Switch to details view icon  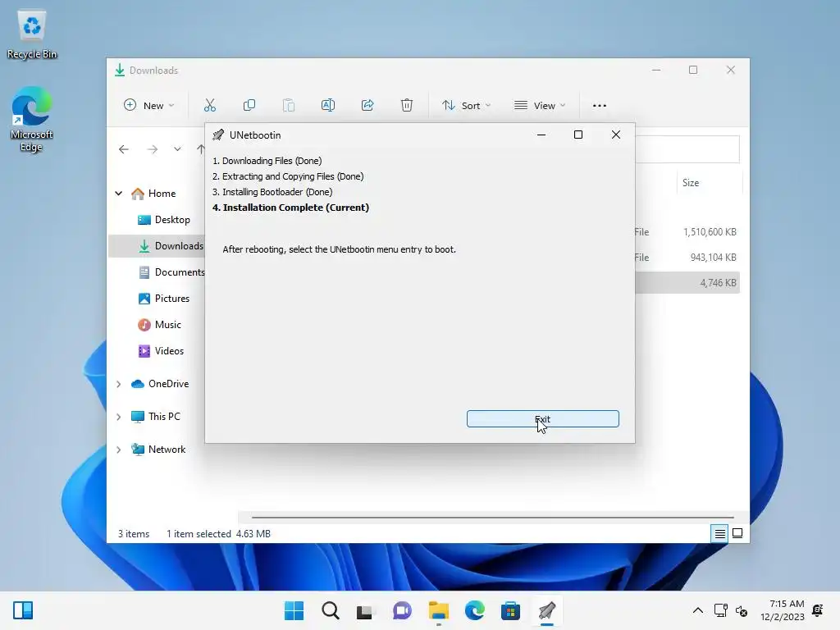click(719, 533)
